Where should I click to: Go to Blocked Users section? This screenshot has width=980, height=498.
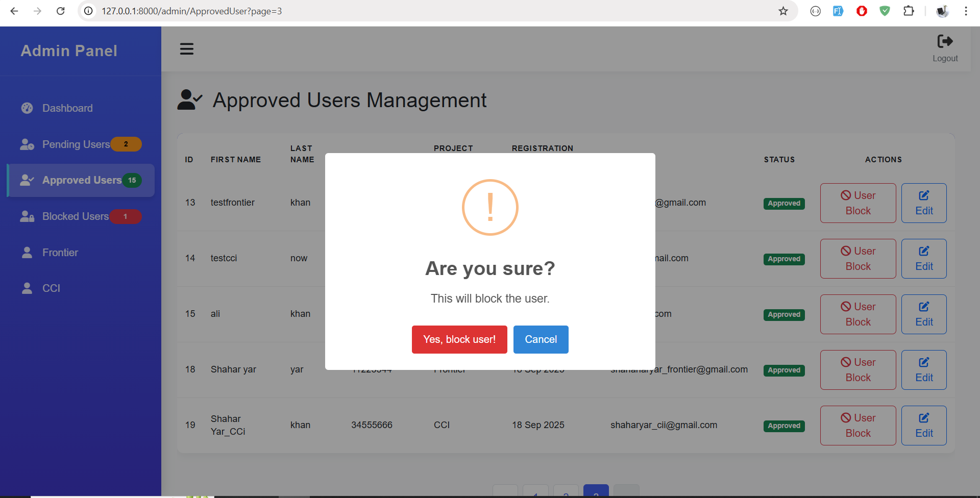click(x=75, y=216)
